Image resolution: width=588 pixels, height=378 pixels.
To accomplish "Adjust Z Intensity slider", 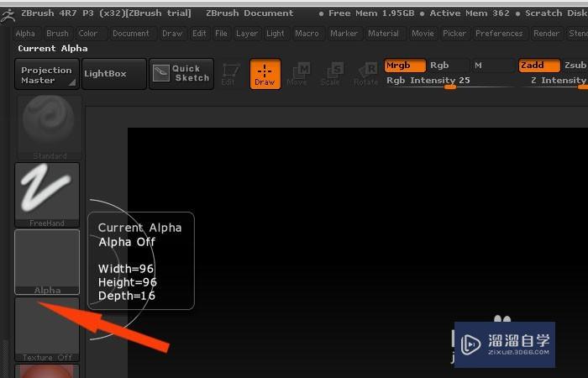I will [x=554, y=81].
